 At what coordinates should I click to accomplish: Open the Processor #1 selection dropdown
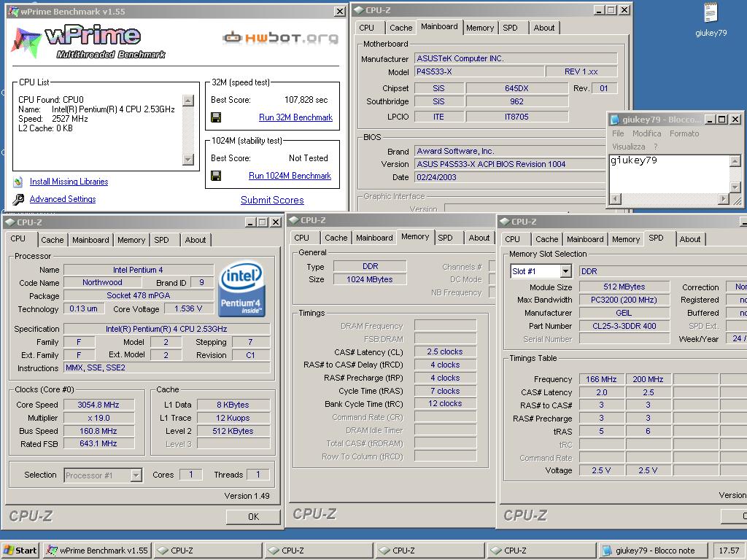pos(136,475)
